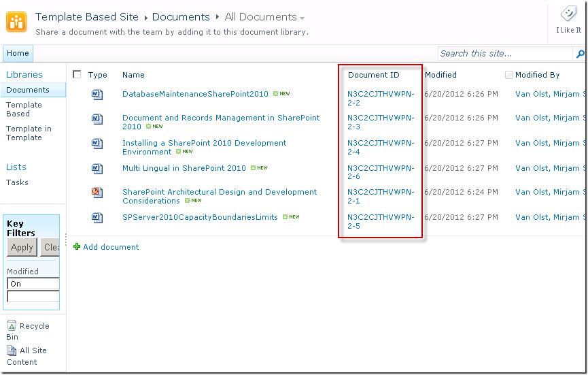Click Documents breadcrumb link

point(181,17)
